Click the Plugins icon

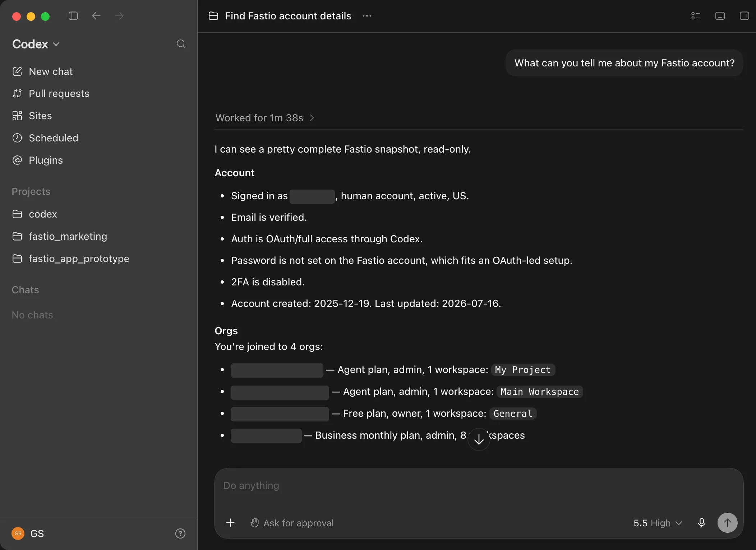(17, 160)
